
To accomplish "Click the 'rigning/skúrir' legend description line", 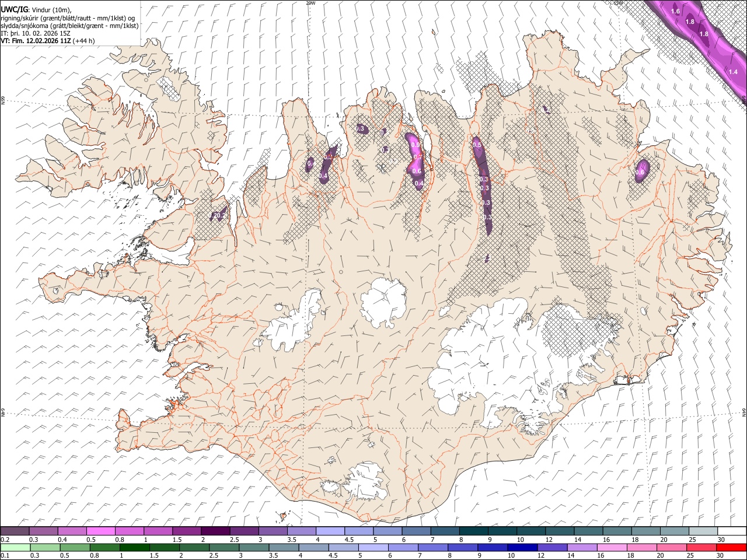I will pos(67,18).
